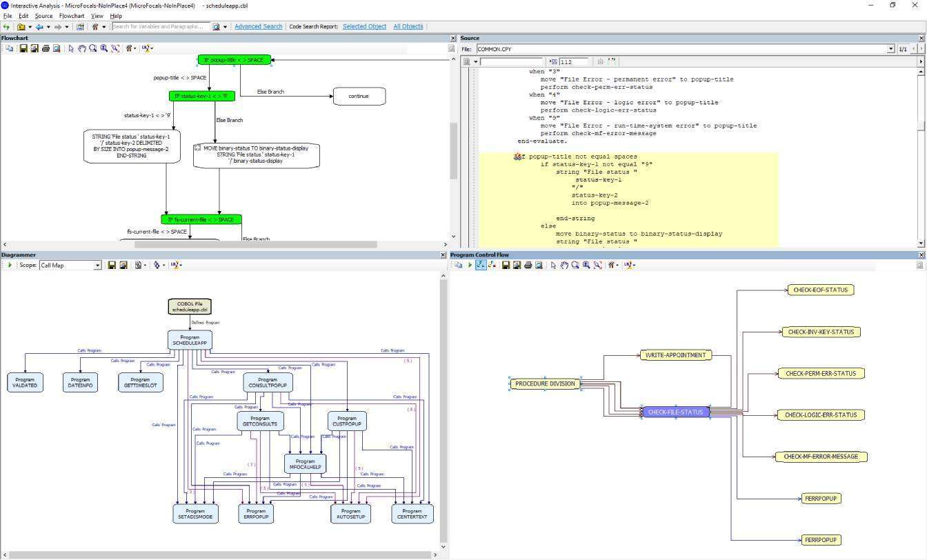Select the pointer tool in Flowchart toolbar
The height and width of the screenshot is (560, 927).
click(71, 48)
